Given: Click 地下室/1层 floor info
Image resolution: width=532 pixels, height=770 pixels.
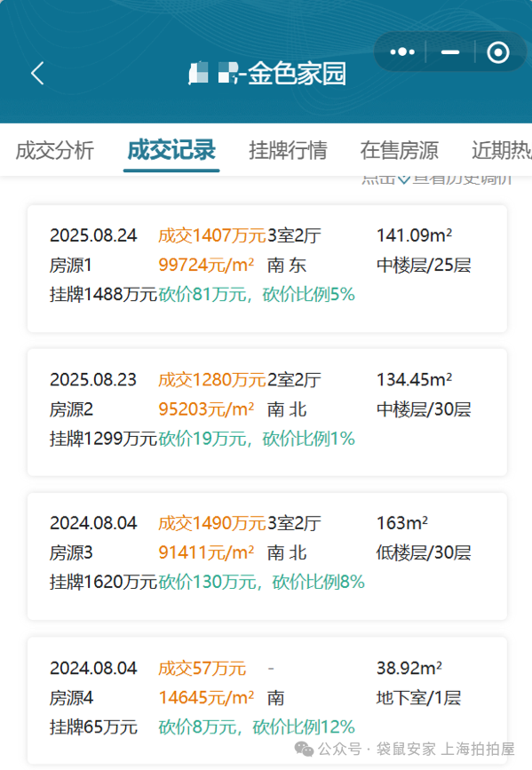Looking at the screenshot, I should point(418,698).
